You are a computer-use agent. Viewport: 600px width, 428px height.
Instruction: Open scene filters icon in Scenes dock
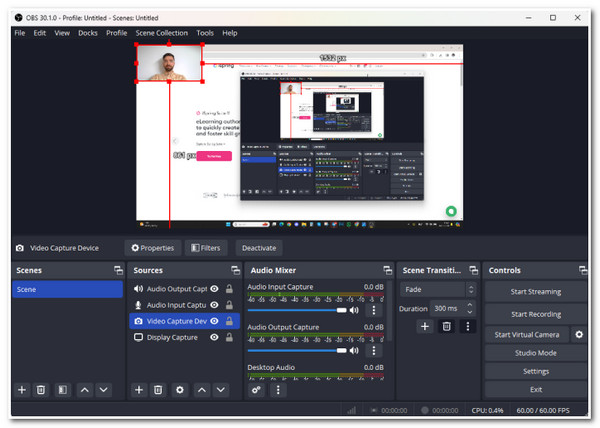coord(62,390)
